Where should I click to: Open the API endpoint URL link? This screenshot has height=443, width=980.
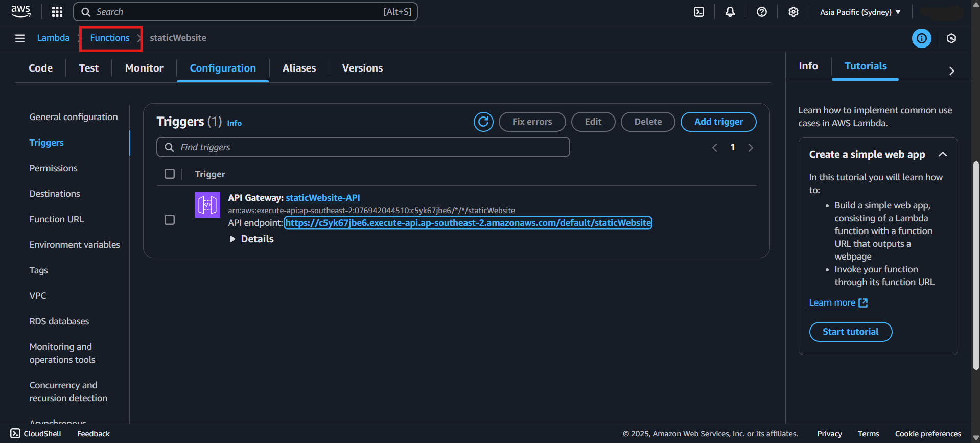coord(468,223)
